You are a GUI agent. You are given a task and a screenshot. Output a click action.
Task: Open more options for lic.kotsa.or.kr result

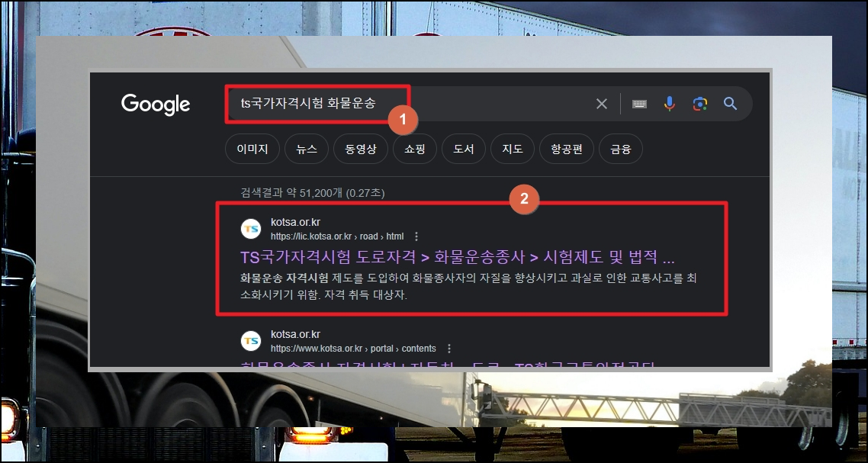[417, 236]
